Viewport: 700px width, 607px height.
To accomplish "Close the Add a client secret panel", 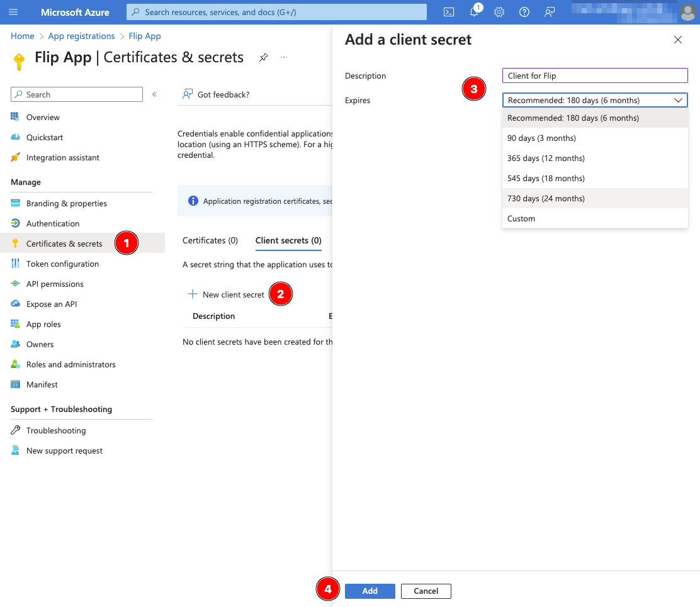I will click(678, 40).
